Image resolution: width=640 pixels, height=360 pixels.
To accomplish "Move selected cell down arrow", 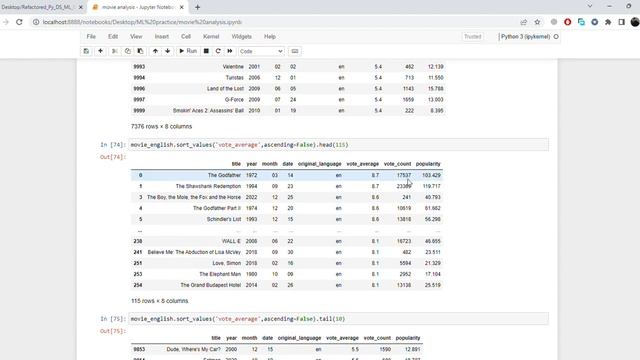I will pos(168,51).
